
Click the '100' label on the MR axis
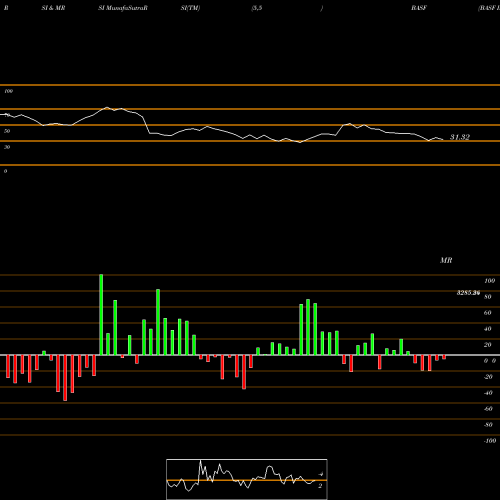pyautogui.click(x=490, y=281)
